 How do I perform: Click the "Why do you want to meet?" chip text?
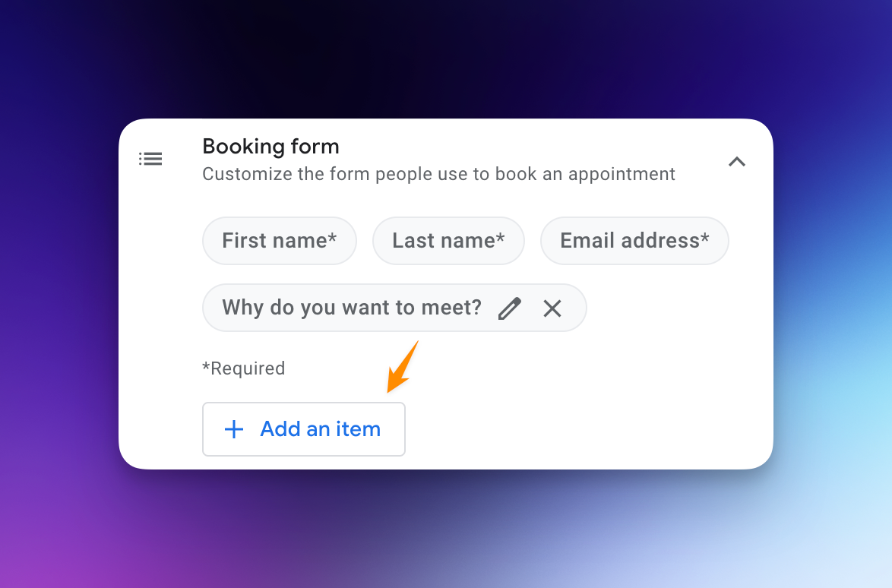(x=352, y=308)
